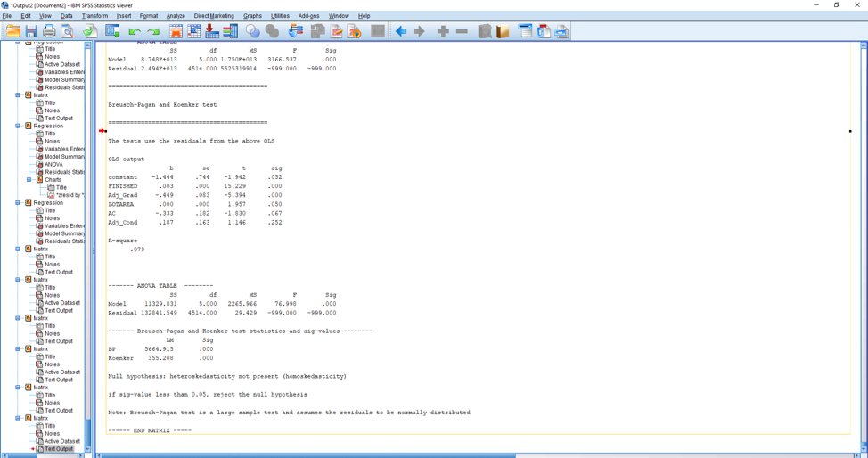
Task: Click the plus Expand outline toolbar icon
Action: pos(443,31)
